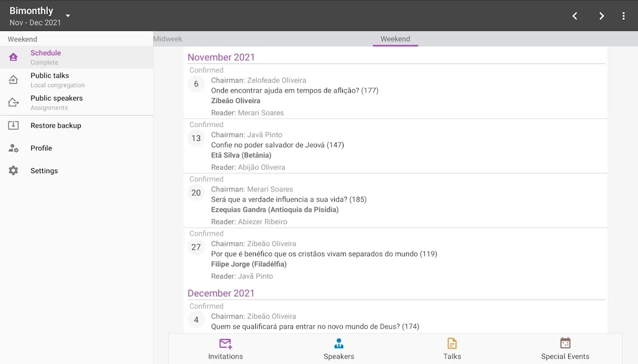Open Public talks Local congregation entry

[77, 80]
